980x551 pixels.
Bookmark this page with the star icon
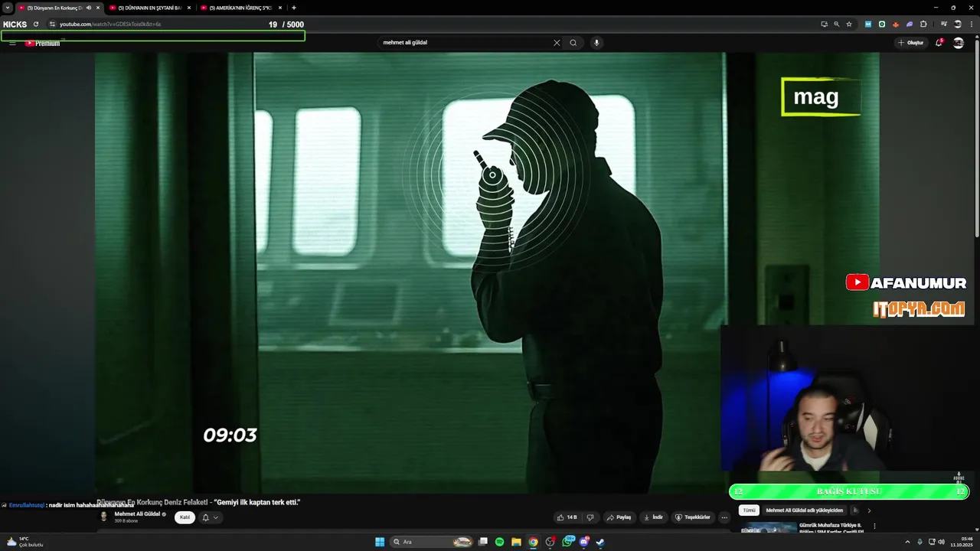849,24
